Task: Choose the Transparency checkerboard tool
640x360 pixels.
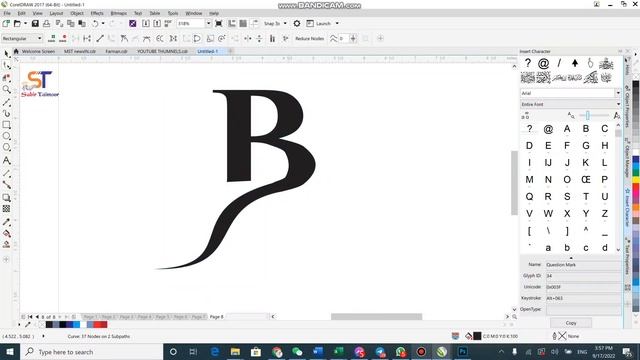Action: [7, 209]
